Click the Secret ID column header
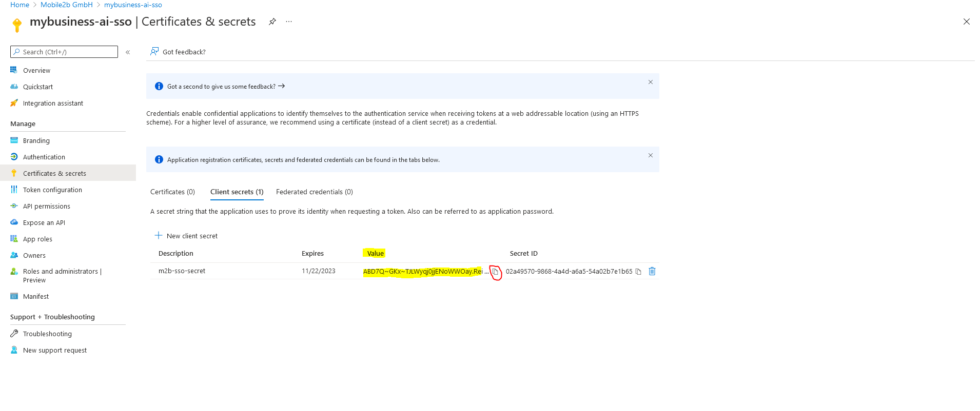This screenshot has height=411, width=980. (x=524, y=253)
